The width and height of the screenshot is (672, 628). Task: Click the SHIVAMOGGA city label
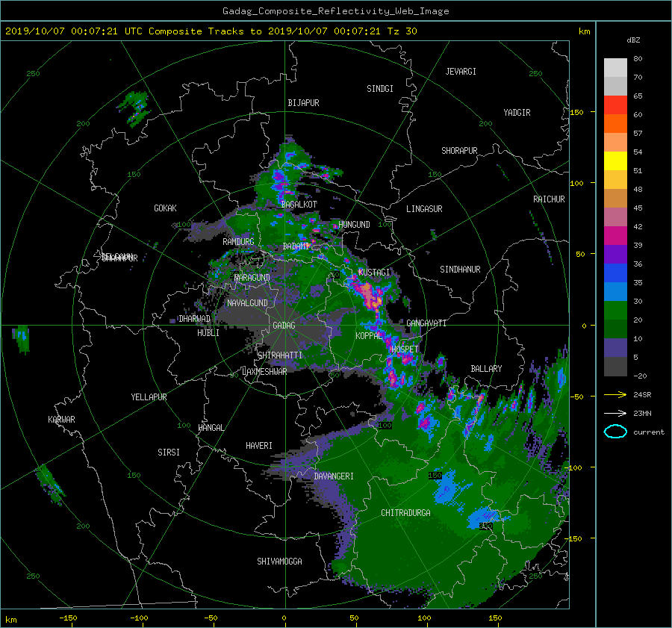click(279, 561)
